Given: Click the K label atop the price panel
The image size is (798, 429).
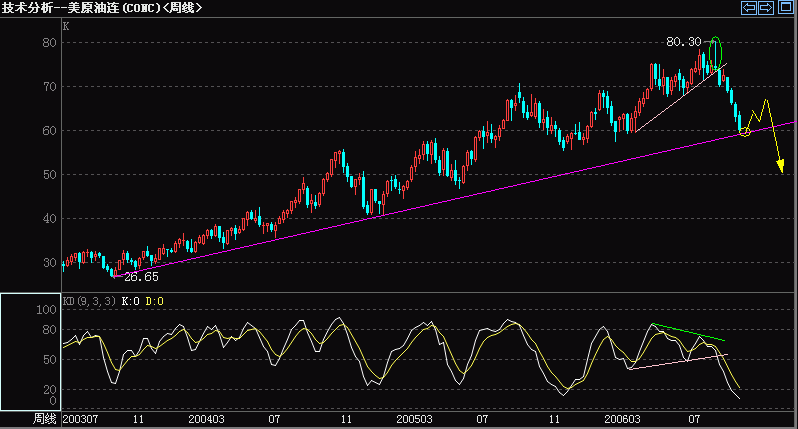Looking at the screenshot, I should (66, 26).
